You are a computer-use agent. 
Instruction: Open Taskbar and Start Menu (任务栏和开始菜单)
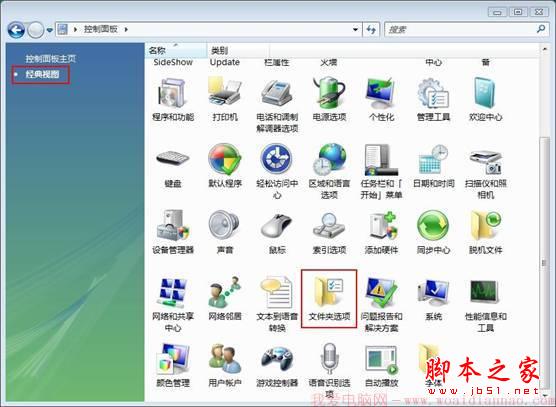point(381,172)
